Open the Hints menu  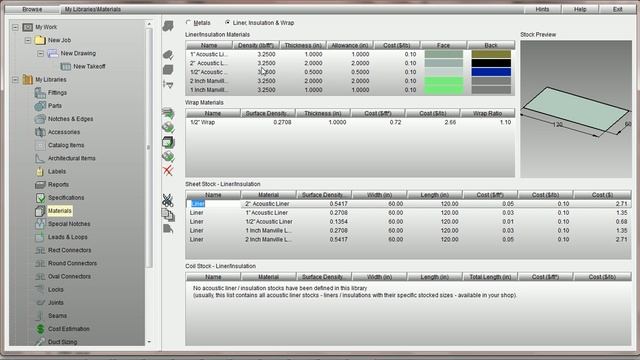542,9
